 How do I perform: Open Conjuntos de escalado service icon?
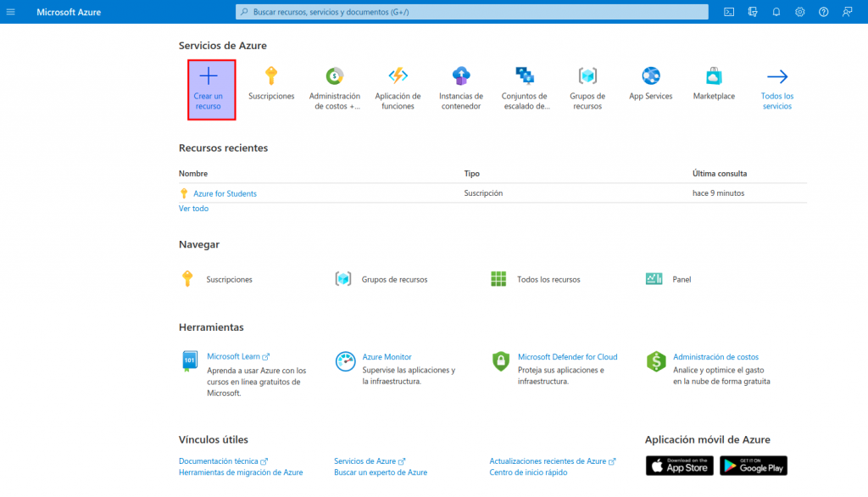[524, 75]
